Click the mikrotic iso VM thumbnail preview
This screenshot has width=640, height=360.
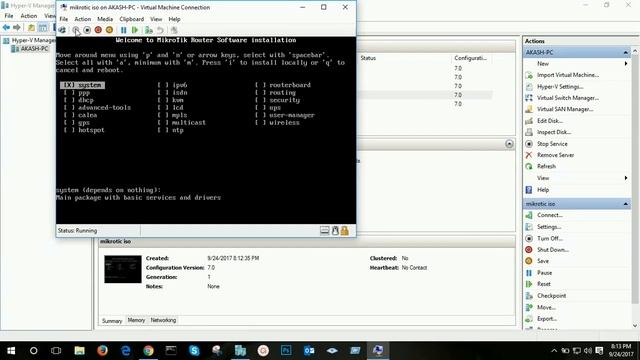122,269
